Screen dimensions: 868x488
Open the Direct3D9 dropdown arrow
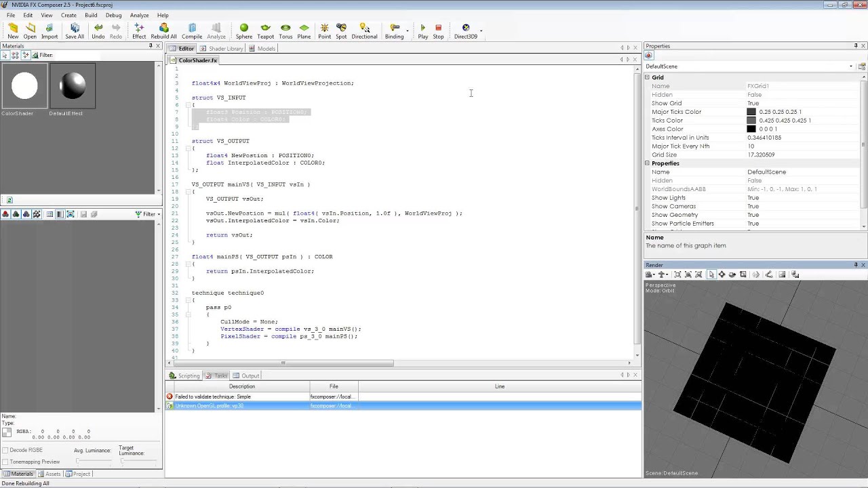pyautogui.click(x=481, y=30)
